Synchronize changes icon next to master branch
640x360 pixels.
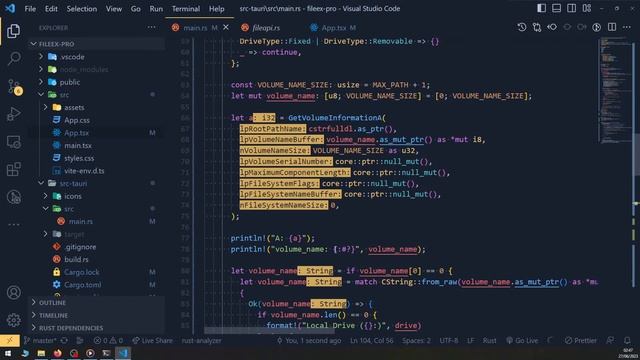(x=64, y=340)
